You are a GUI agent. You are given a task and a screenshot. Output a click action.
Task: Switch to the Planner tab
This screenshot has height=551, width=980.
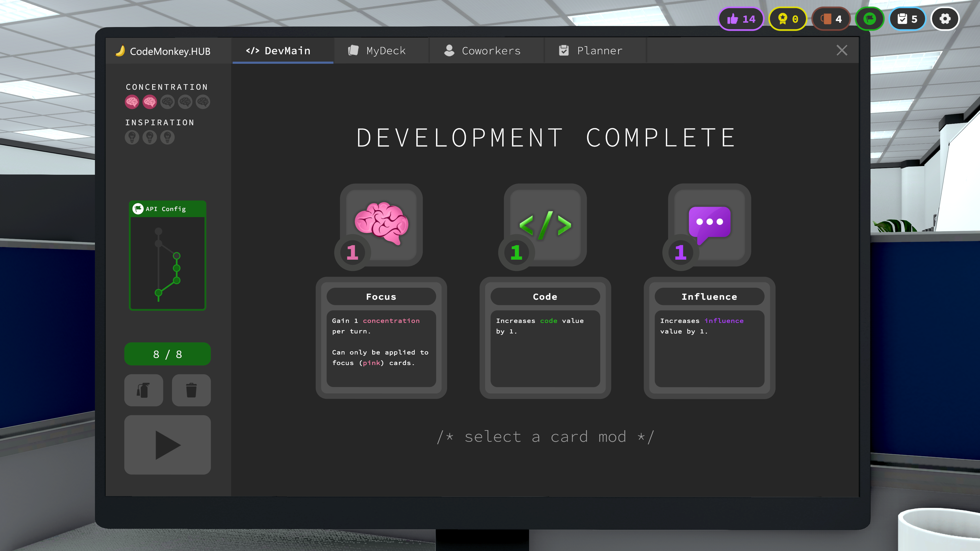[595, 51]
